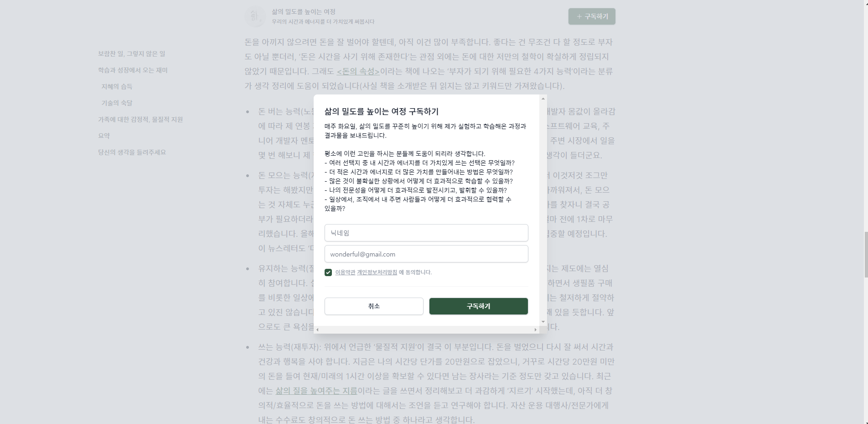Image resolution: width=868 pixels, height=424 pixels.
Task: Open the 이용약관 terms link
Action: (x=345, y=272)
